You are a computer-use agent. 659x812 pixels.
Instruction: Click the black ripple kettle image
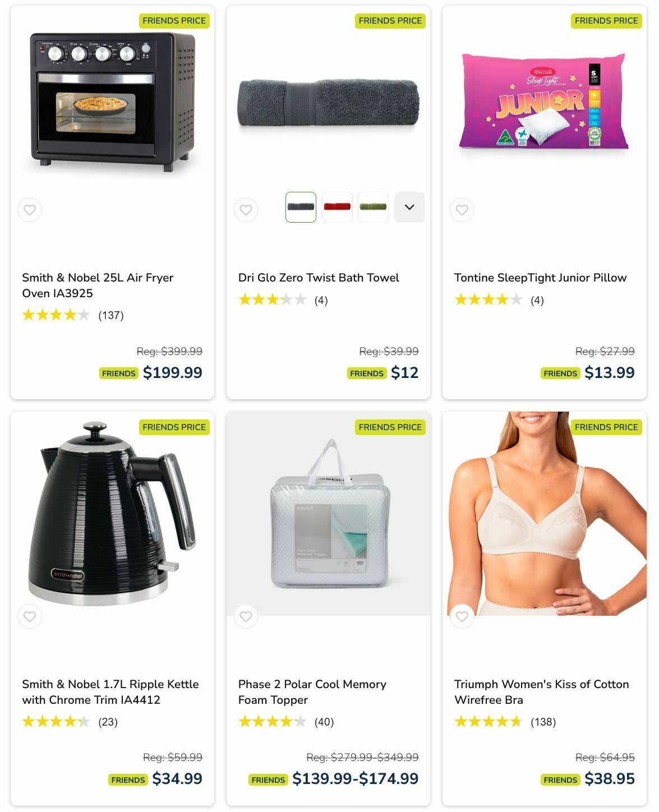113,514
